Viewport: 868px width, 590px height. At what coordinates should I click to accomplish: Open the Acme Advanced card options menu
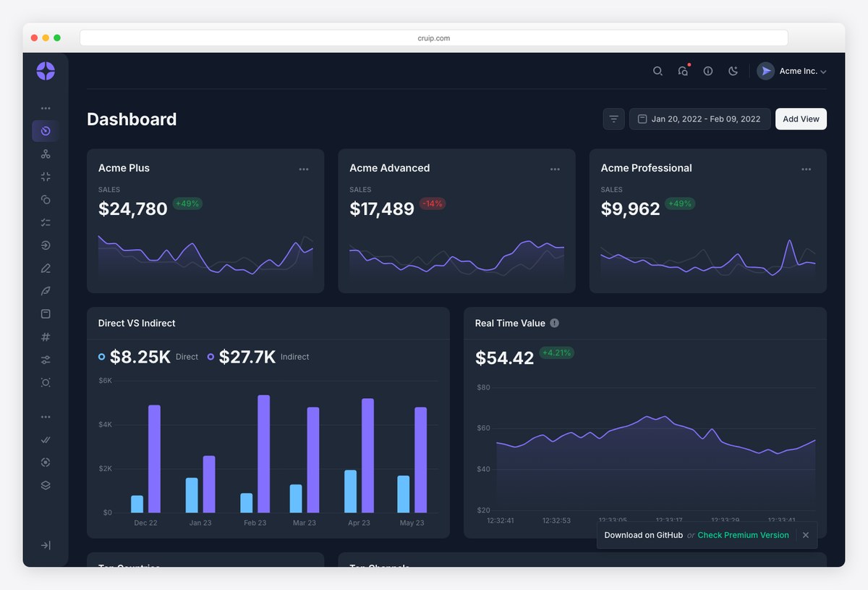point(555,169)
